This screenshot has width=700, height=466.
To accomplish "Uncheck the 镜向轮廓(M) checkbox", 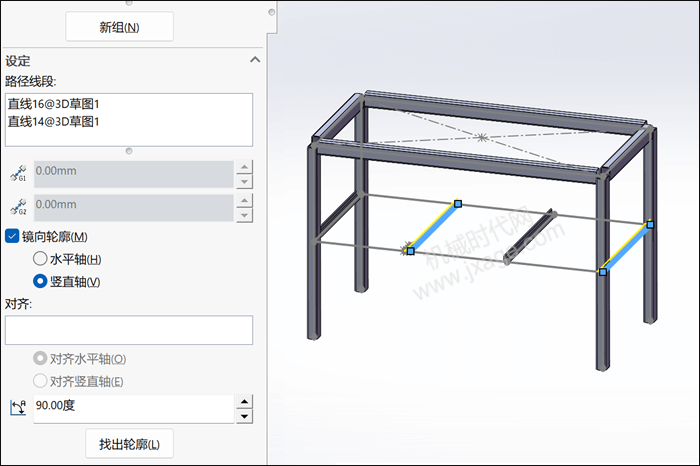I will [x=12, y=236].
